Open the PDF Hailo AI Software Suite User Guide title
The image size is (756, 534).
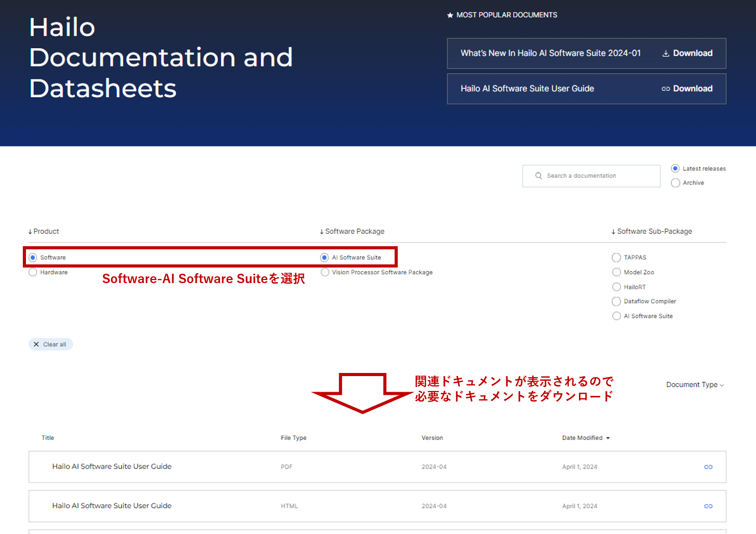(x=112, y=466)
